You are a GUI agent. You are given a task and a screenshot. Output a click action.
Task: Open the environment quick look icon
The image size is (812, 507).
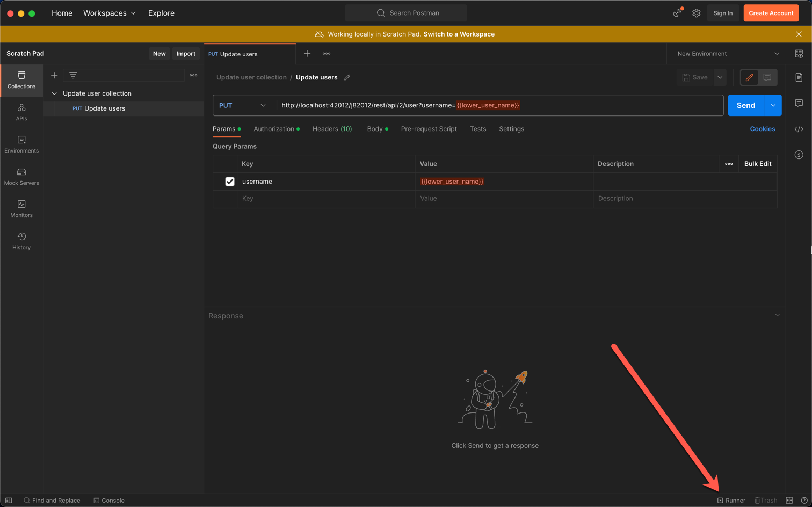[799, 54]
